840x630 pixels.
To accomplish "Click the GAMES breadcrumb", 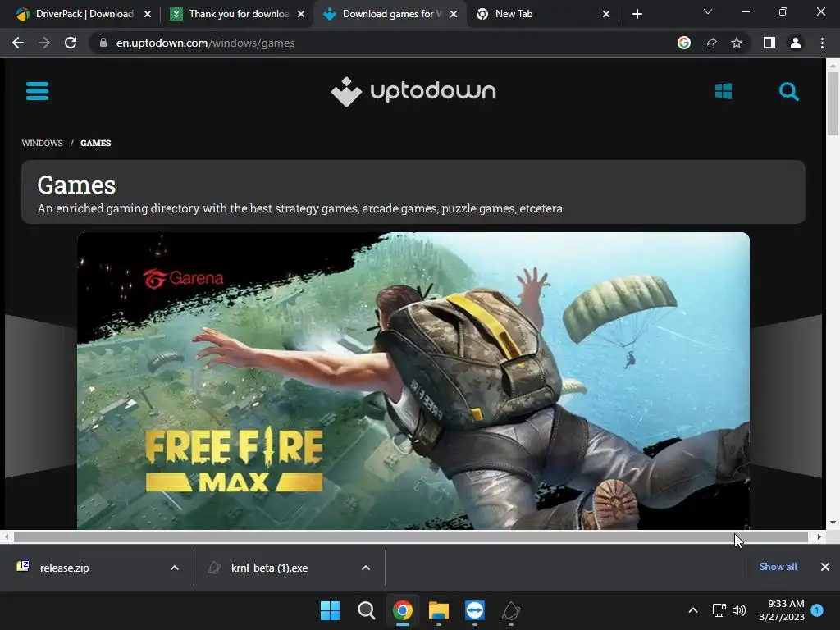I will [x=96, y=143].
